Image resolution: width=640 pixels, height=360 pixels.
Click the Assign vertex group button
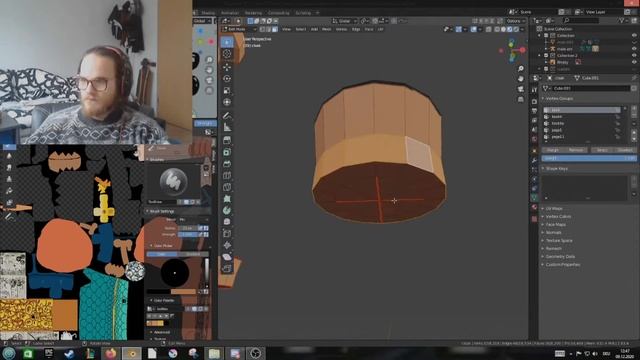point(553,150)
